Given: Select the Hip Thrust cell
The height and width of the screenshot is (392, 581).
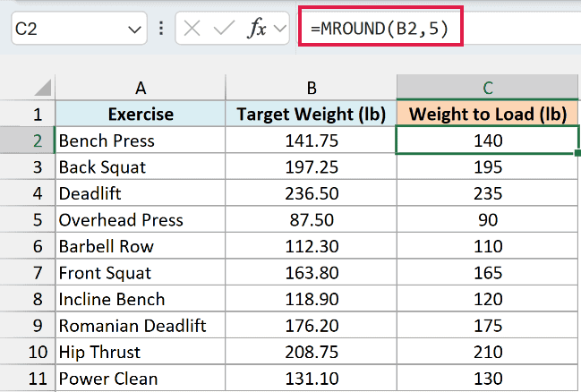Looking at the screenshot, I should click(x=141, y=352).
